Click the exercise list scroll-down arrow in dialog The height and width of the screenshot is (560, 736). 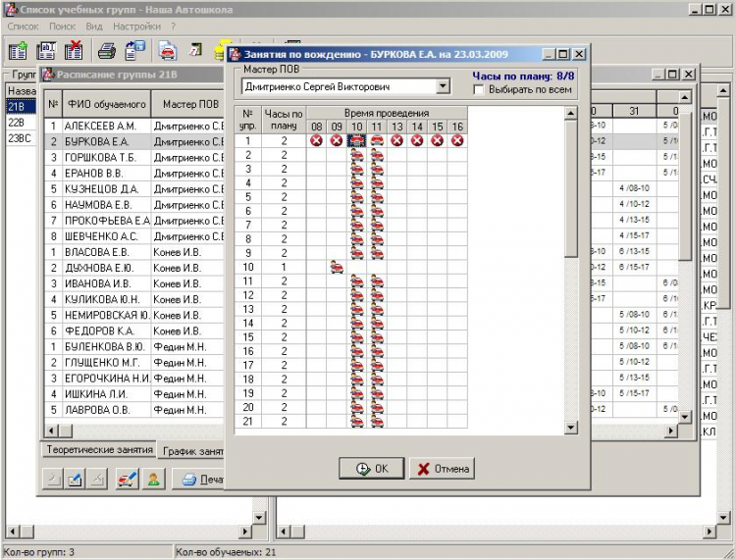[571, 428]
